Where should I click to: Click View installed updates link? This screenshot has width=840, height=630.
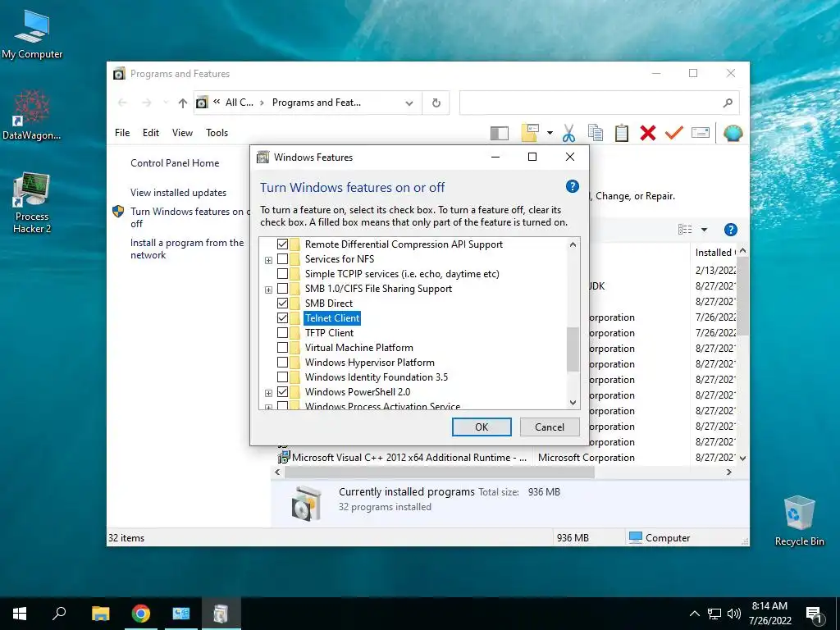(x=178, y=193)
